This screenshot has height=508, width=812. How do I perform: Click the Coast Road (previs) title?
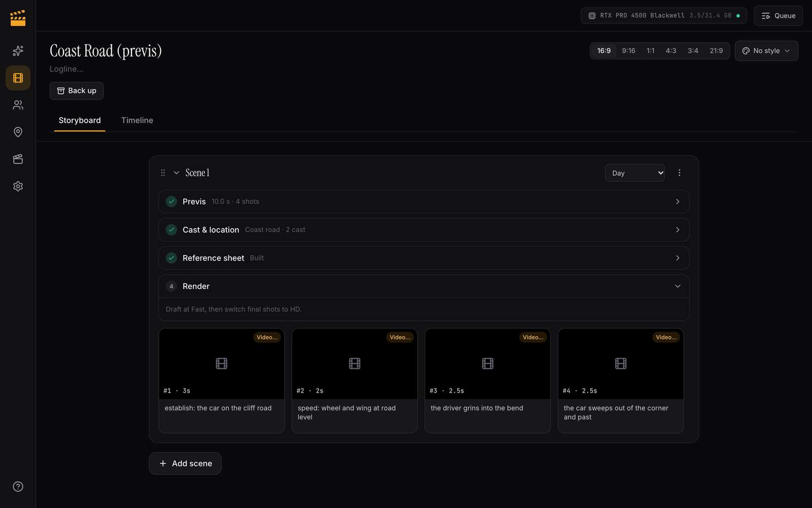[106, 51]
